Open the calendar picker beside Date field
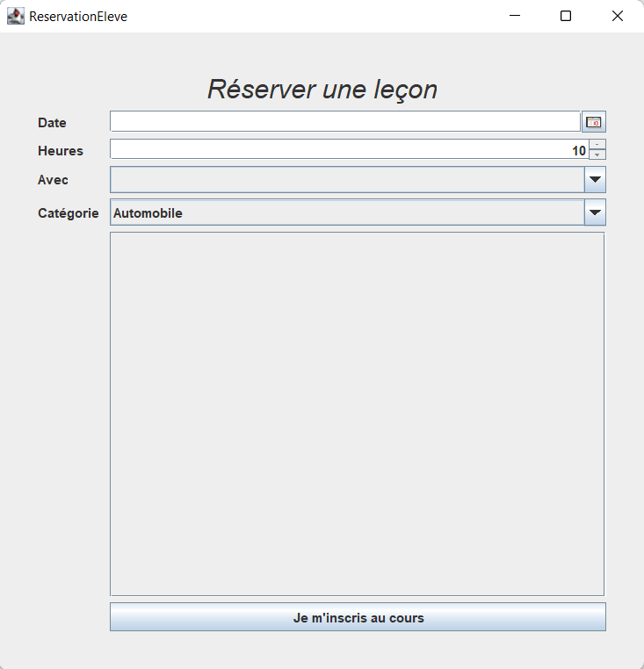This screenshot has height=669, width=644. pos(594,122)
